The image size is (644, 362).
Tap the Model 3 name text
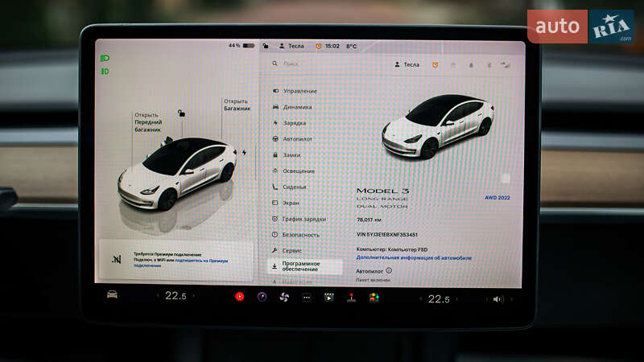tap(382, 191)
